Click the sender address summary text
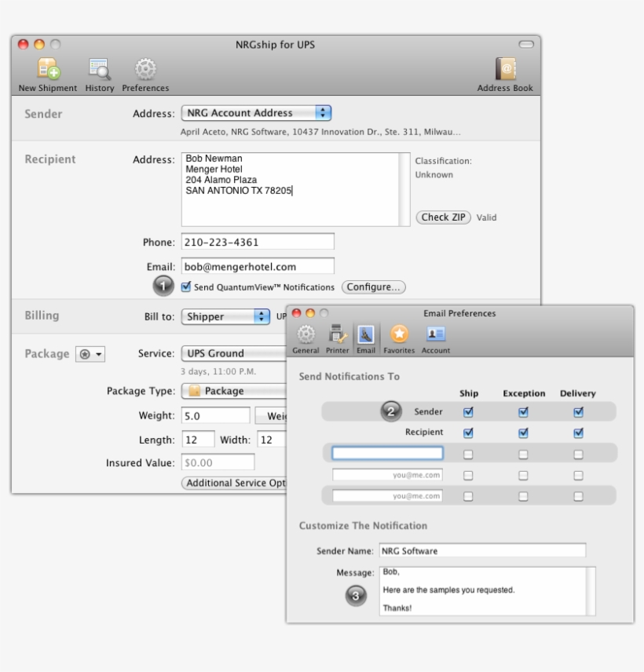 pyautogui.click(x=320, y=132)
